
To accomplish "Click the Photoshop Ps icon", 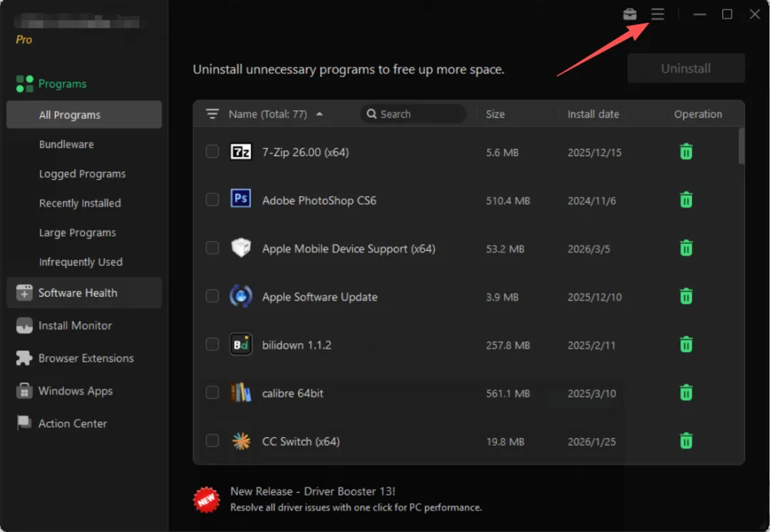I will pyautogui.click(x=241, y=198).
